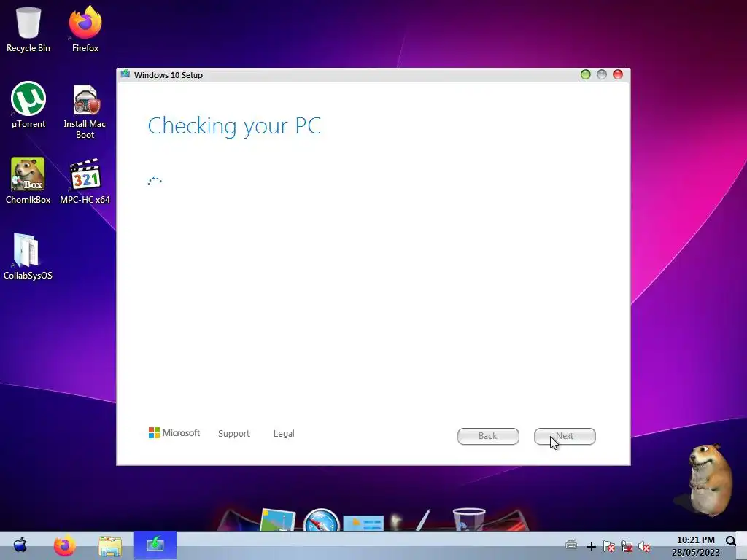Viewport: 747px width, 560px height.
Task: Open Action Center flag tray icon
Action: [609, 546]
